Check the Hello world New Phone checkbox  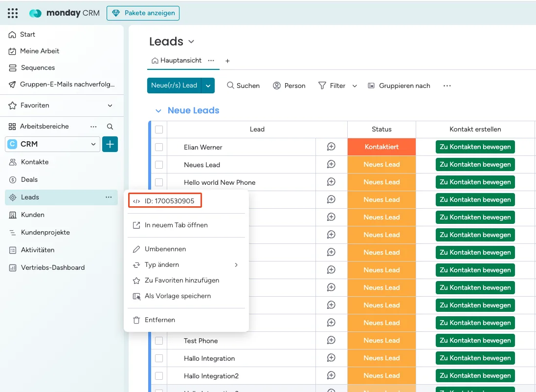[x=159, y=182]
